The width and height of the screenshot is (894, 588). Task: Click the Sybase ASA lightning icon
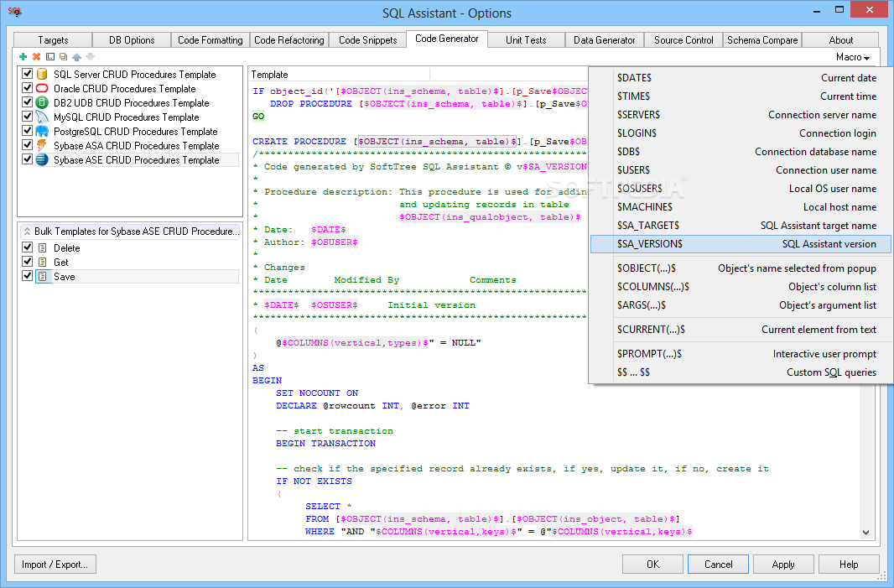[x=42, y=145]
